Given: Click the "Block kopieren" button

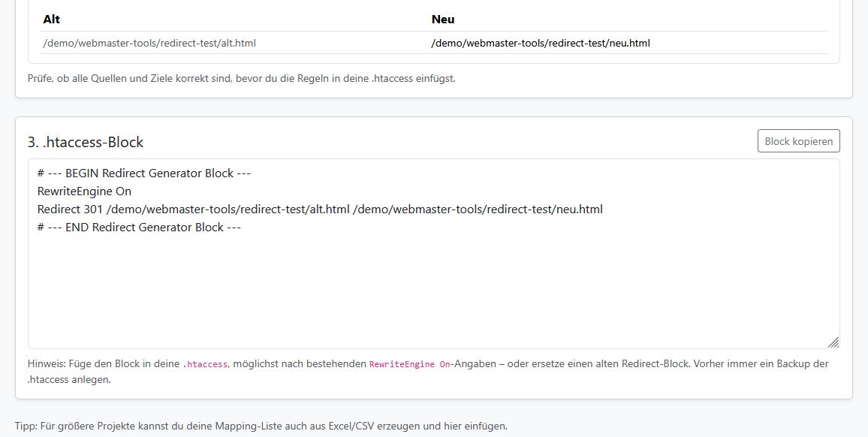Looking at the screenshot, I should point(798,141).
